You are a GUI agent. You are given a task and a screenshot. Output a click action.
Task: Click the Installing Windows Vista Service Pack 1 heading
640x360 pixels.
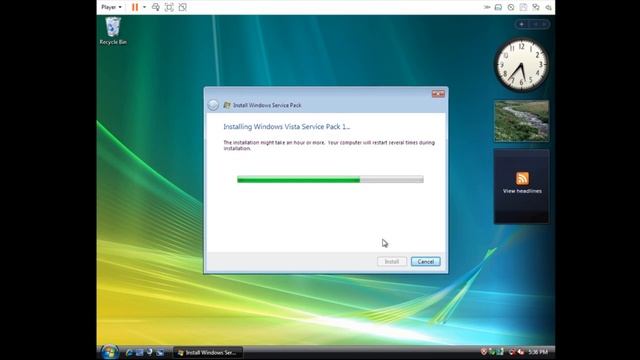(x=287, y=127)
